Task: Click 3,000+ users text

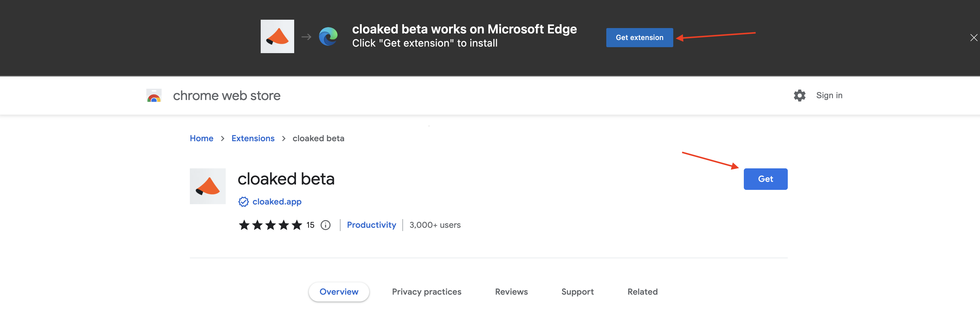Action: [435, 225]
